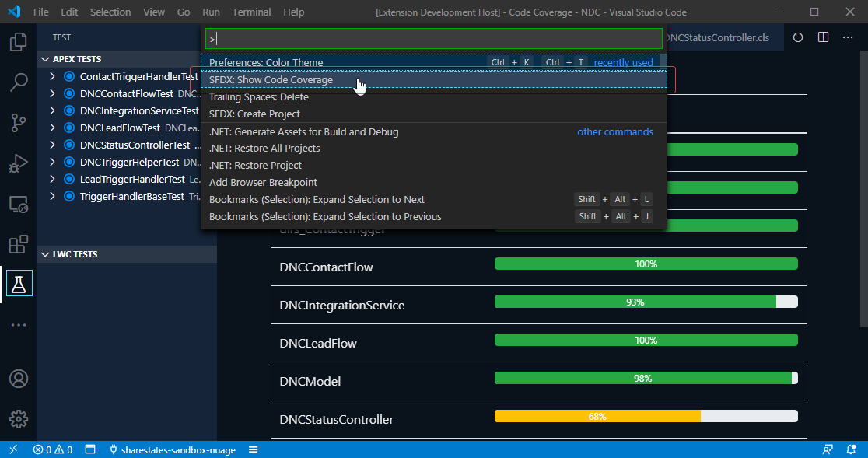868x458 pixels.
Task: Click the command palette input field
Action: pyautogui.click(x=433, y=39)
